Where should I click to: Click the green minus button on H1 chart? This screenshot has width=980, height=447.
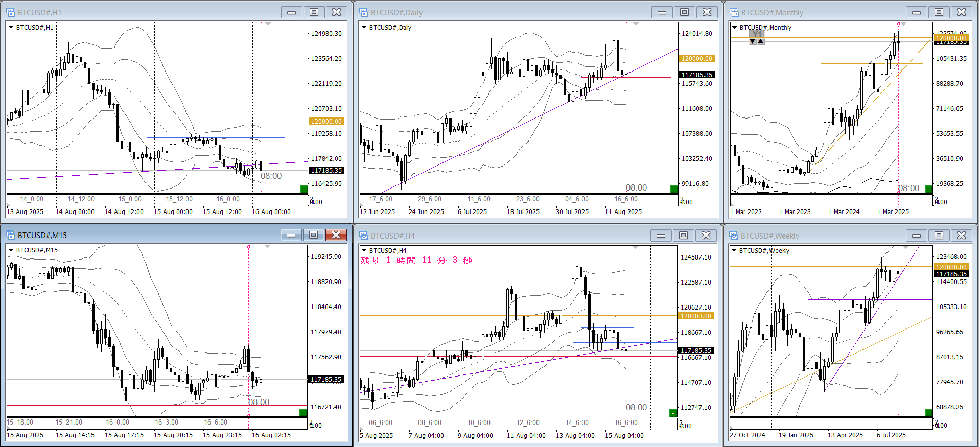(x=304, y=190)
